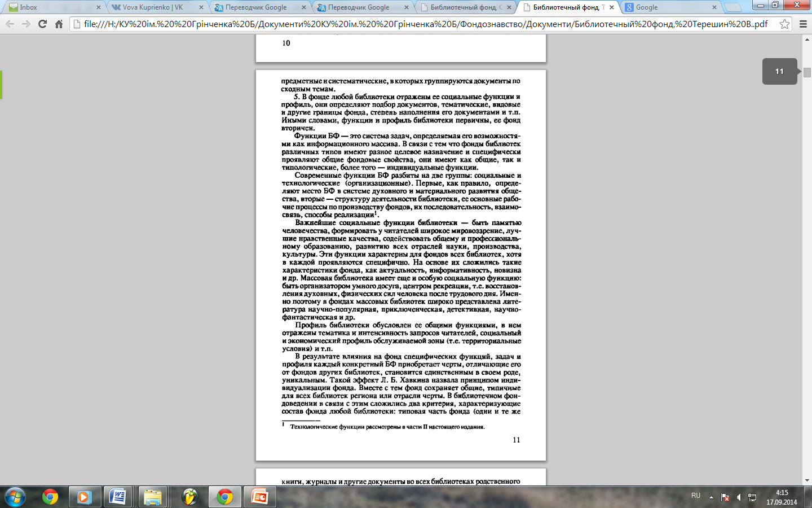Viewport: 812px width, 508px height.
Task: Click the paragraph starting Профиль библиотеки
Action: pos(401,336)
